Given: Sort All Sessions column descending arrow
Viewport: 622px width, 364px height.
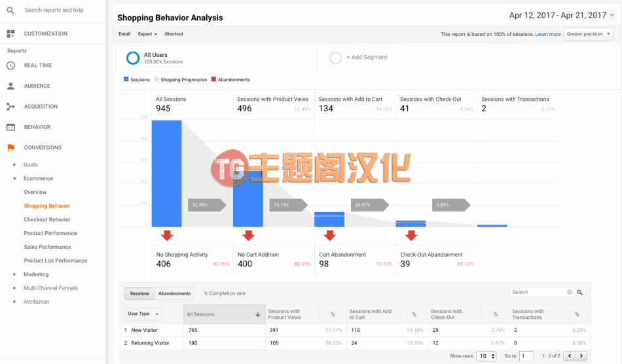Looking at the screenshot, I should pyautogui.click(x=258, y=314).
